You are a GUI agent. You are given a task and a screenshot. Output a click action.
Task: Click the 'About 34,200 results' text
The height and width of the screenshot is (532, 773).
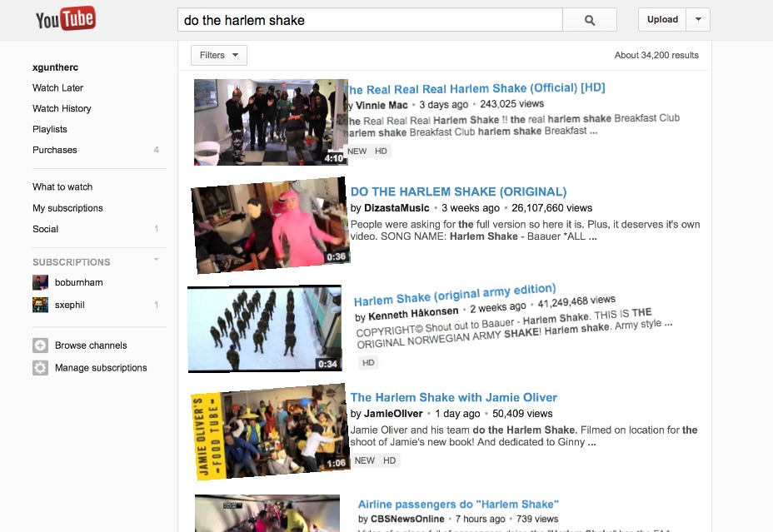[x=656, y=55]
